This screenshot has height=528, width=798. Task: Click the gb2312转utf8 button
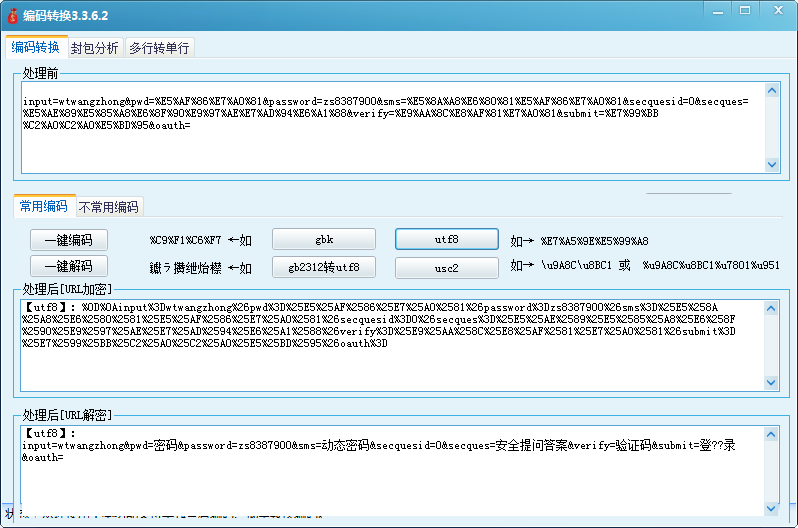click(324, 268)
